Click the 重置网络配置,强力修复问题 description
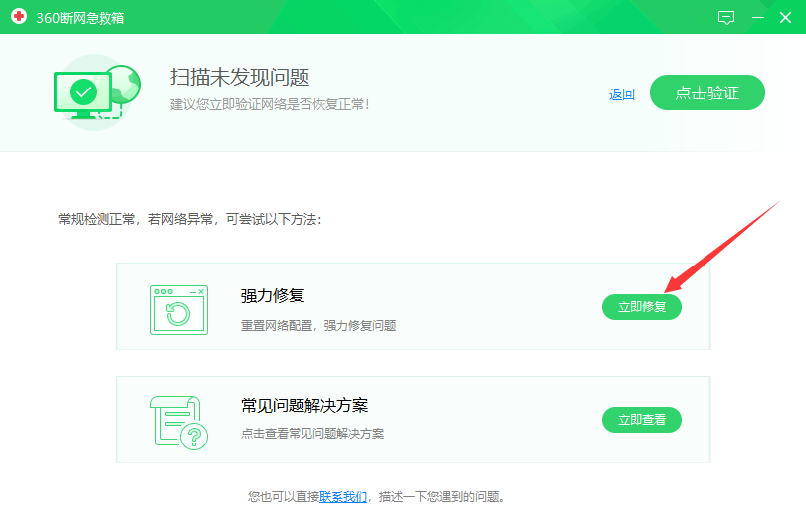The width and height of the screenshot is (806, 532). (x=318, y=326)
